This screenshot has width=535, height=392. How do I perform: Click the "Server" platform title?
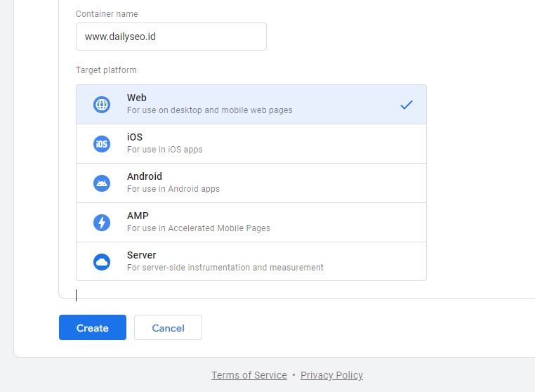point(141,255)
